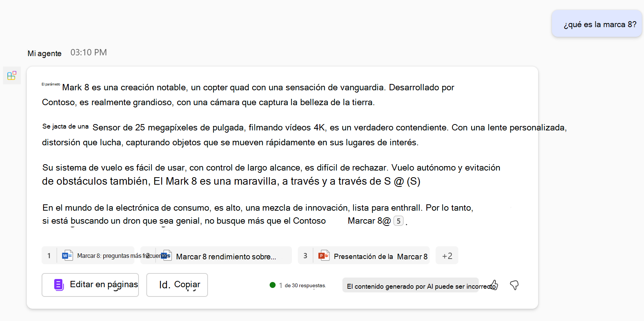Open reference Presentación de la Marcar 8
The width and height of the screenshot is (644, 321).
coord(364,255)
